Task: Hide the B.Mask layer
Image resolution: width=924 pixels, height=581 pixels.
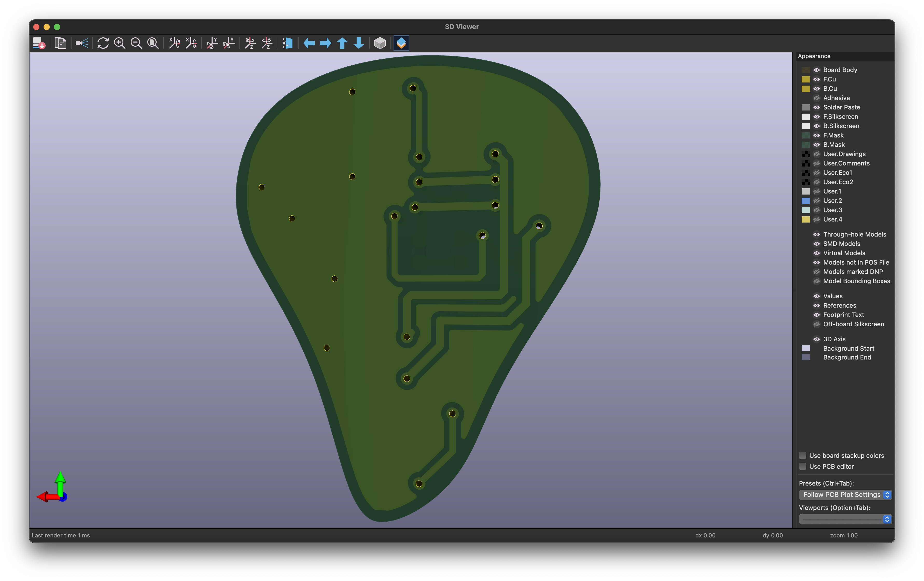Action: [x=817, y=144]
